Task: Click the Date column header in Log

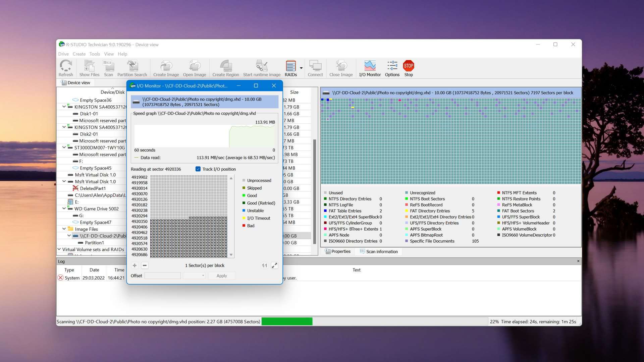Action: tap(94, 270)
